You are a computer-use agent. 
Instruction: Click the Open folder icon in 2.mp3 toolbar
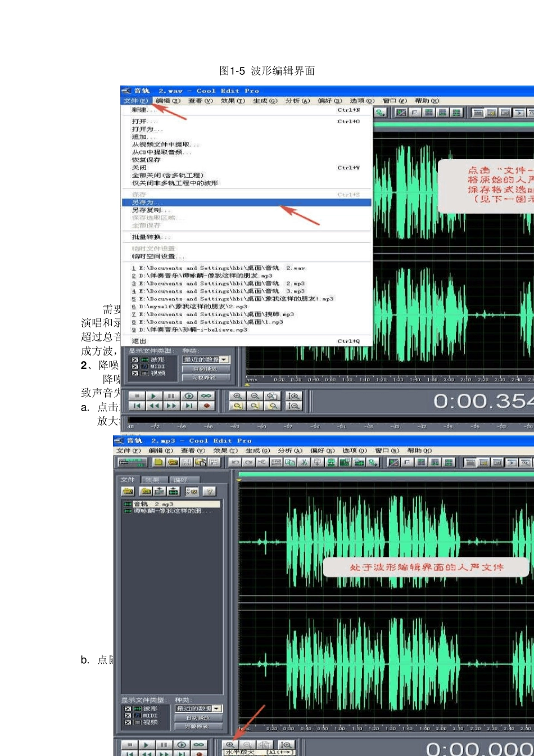pyautogui.click(x=173, y=462)
